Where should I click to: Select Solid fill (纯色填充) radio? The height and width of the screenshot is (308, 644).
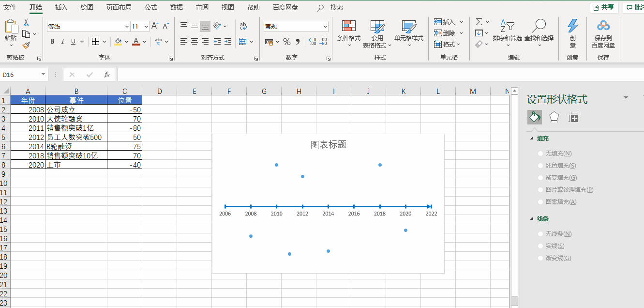(540, 166)
